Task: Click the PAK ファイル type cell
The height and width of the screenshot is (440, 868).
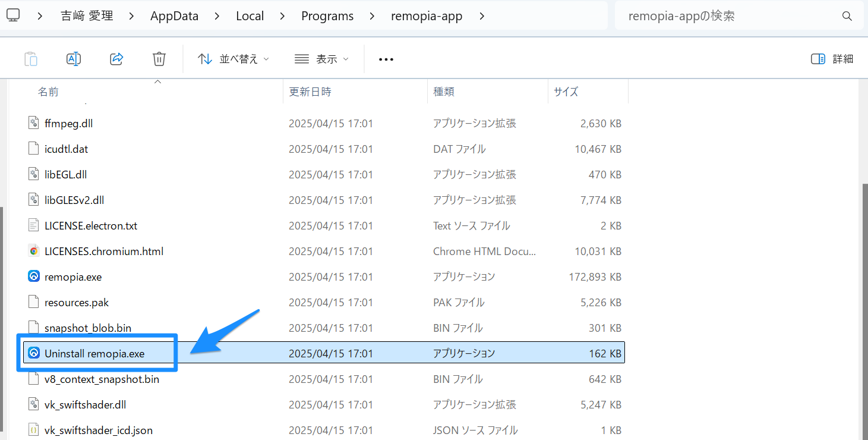Action: (x=459, y=303)
